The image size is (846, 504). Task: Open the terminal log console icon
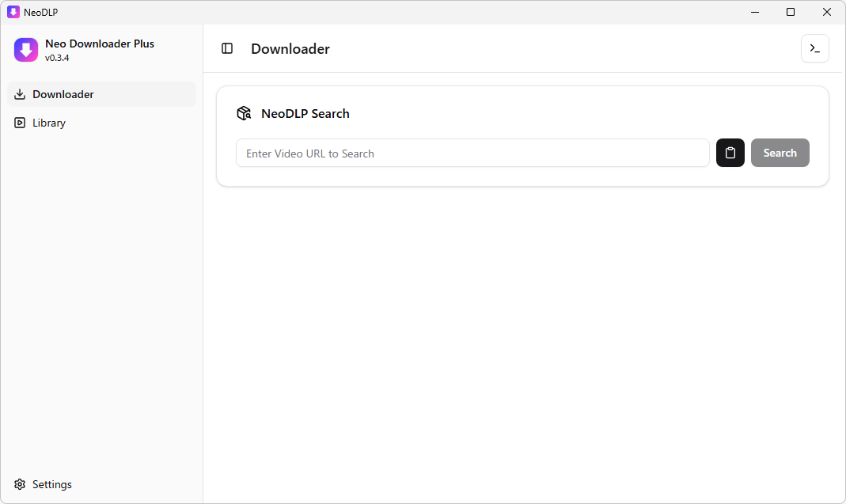(814, 49)
